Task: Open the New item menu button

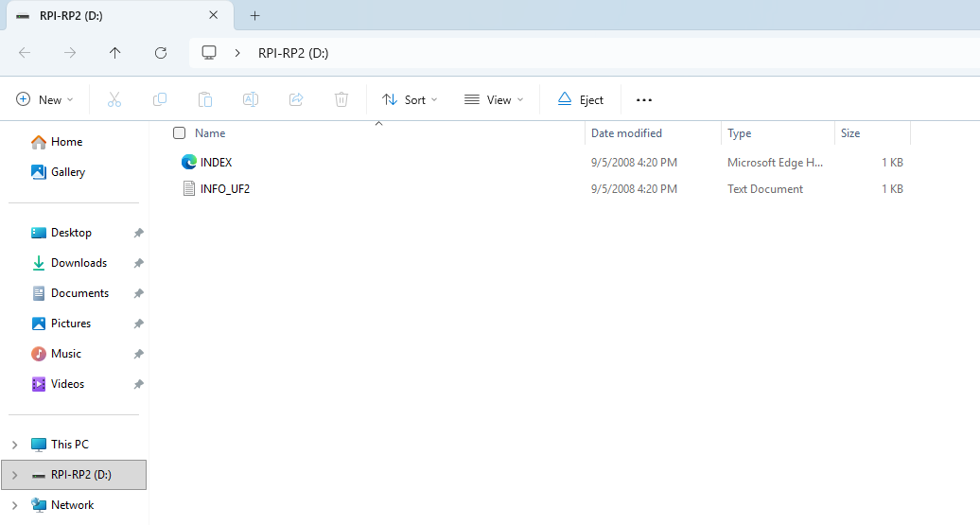Action: pos(44,99)
